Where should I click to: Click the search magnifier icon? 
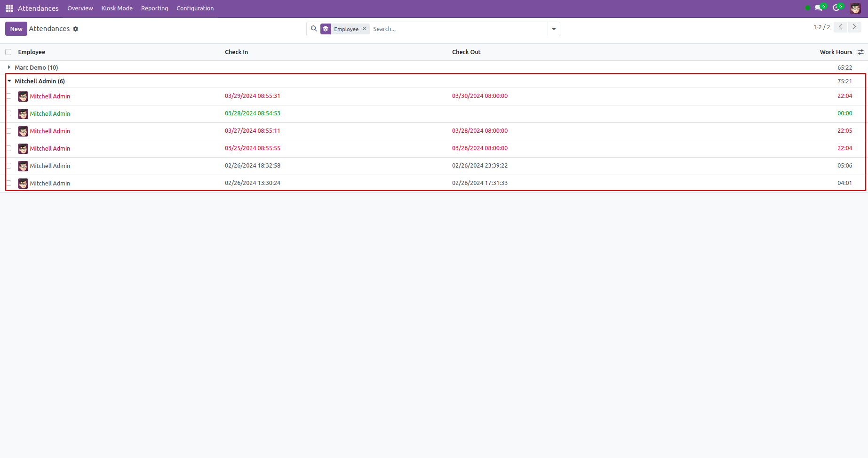tap(314, 29)
